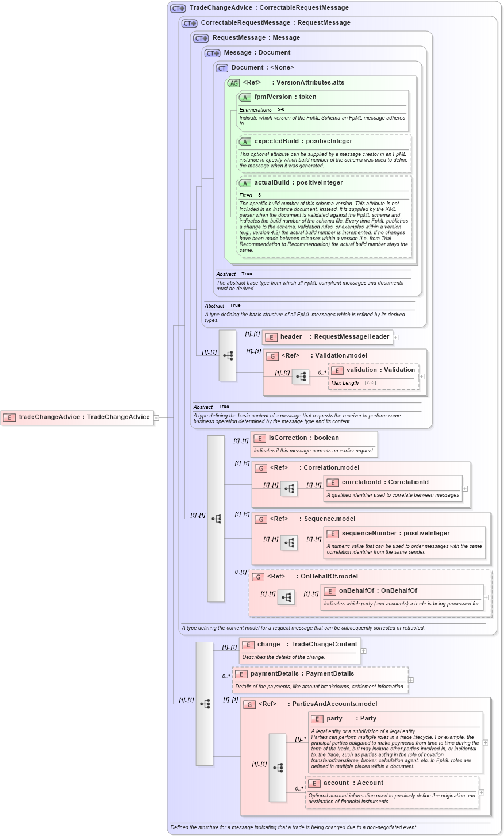504x836 pixels.
Task: Click the TradeChangeAdvice complex type icon
Action: pyautogui.click(x=178, y=8)
